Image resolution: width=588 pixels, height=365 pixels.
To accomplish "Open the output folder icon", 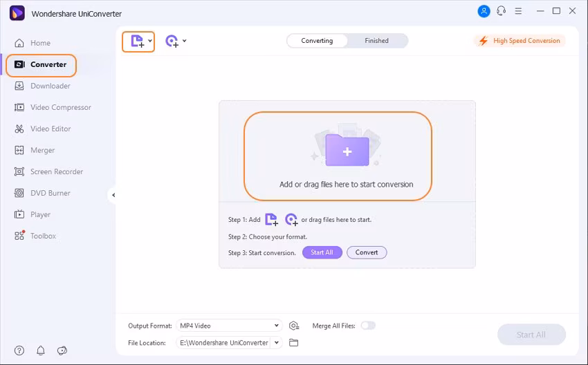I will pos(293,342).
